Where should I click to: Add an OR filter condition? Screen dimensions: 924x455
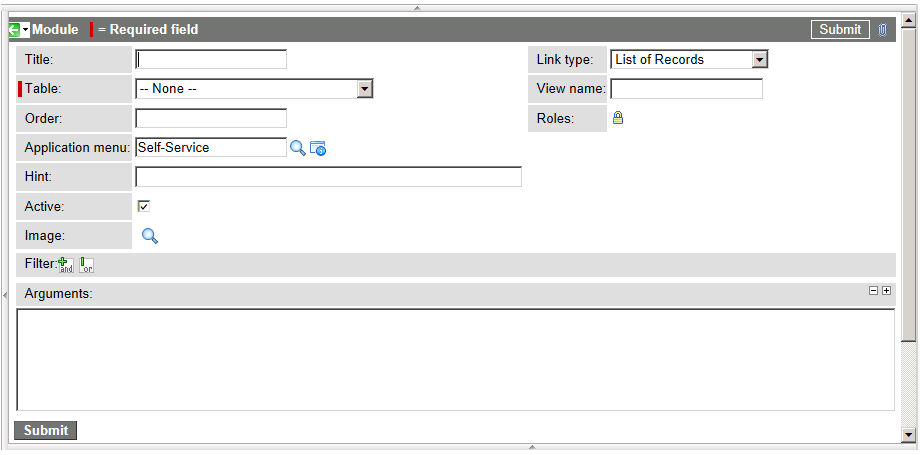(86, 265)
